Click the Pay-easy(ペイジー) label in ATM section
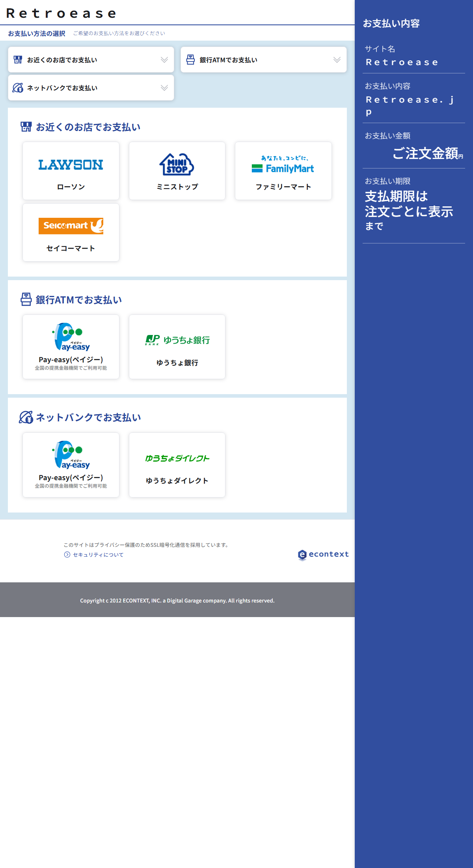The image size is (473, 868). (x=71, y=359)
